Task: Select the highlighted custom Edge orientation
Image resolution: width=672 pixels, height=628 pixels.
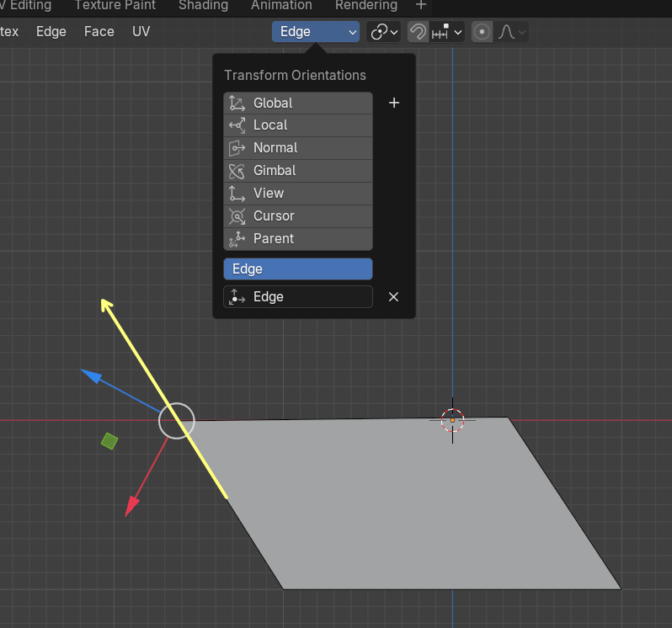Action: point(298,269)
